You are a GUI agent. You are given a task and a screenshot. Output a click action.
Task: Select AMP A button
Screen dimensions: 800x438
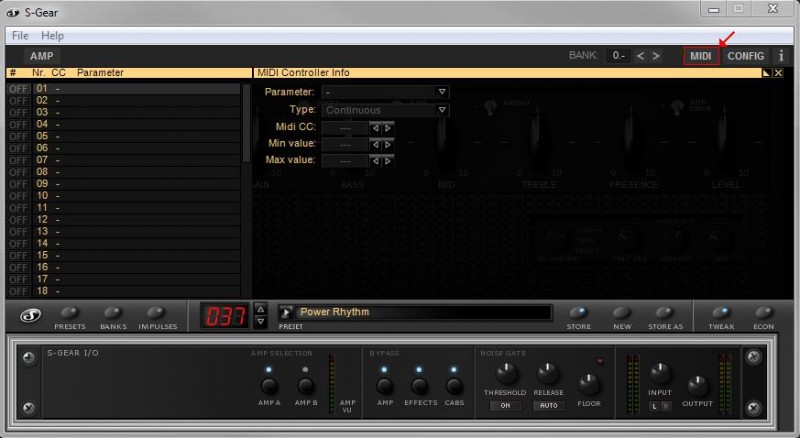269,386
